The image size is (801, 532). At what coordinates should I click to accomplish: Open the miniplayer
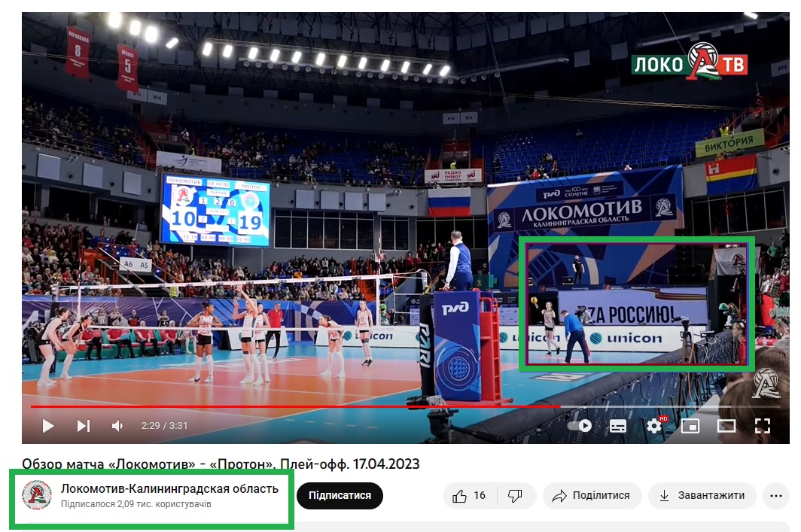pos(690,426)
